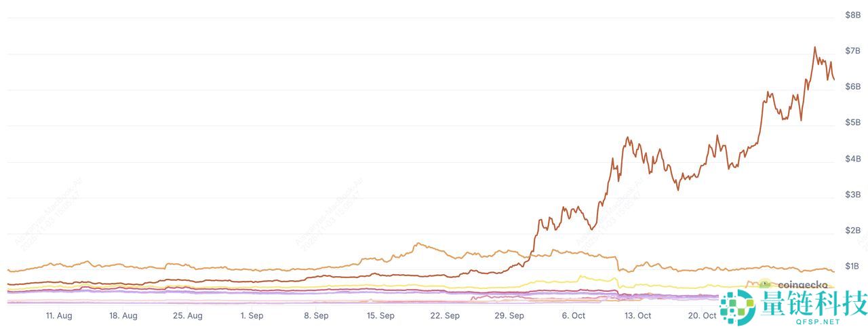The width and height of the screenshot is (868, 329).
Task: Click the $5B y-axis label
Action: click(852, 123)
